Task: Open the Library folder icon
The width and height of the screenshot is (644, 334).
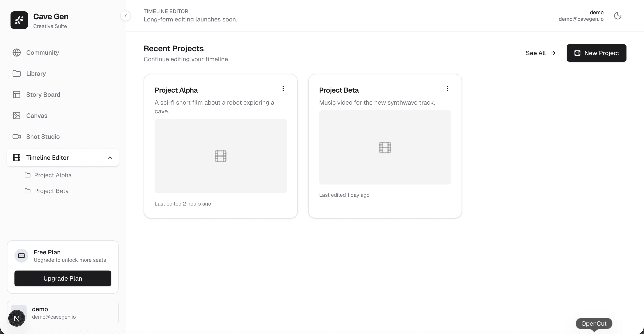Action: click(16, 74)
